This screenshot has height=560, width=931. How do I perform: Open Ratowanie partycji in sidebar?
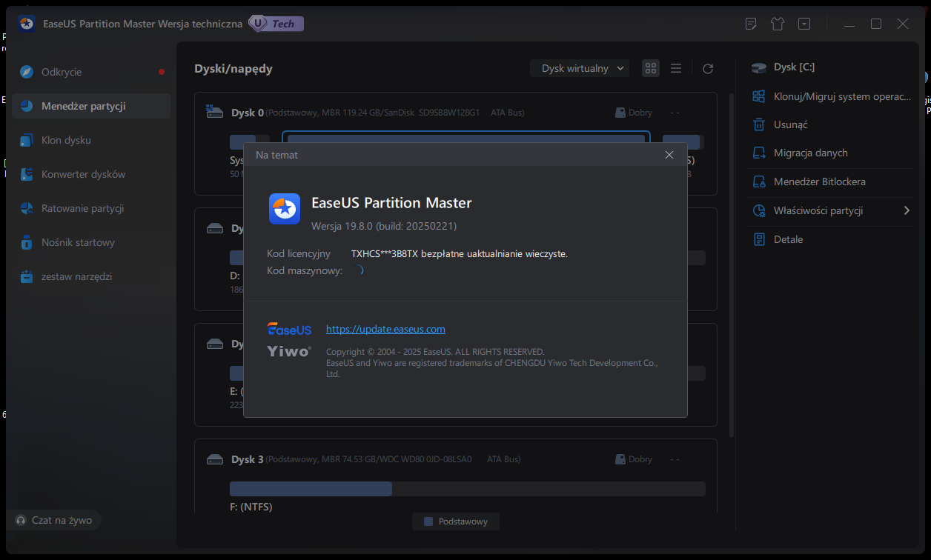(90, 208)
